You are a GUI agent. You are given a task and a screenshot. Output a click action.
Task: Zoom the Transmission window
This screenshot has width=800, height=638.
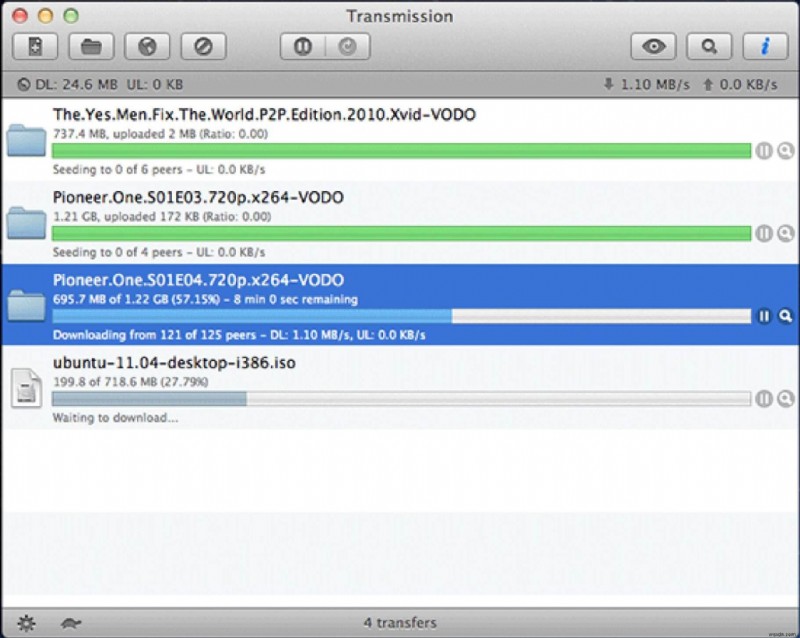[71, 16]
